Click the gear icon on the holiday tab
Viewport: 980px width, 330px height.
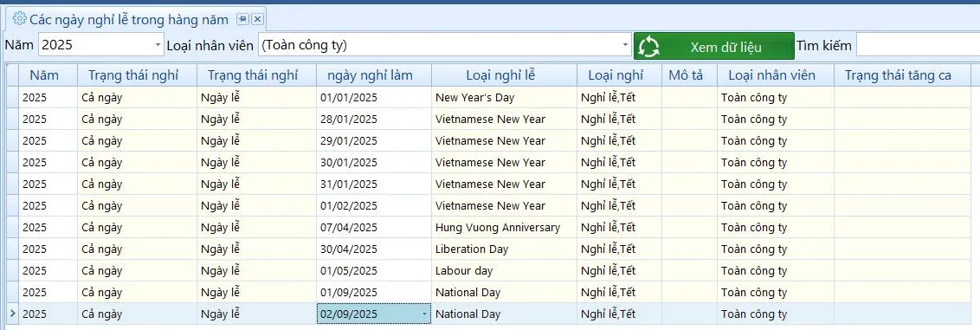20,19
